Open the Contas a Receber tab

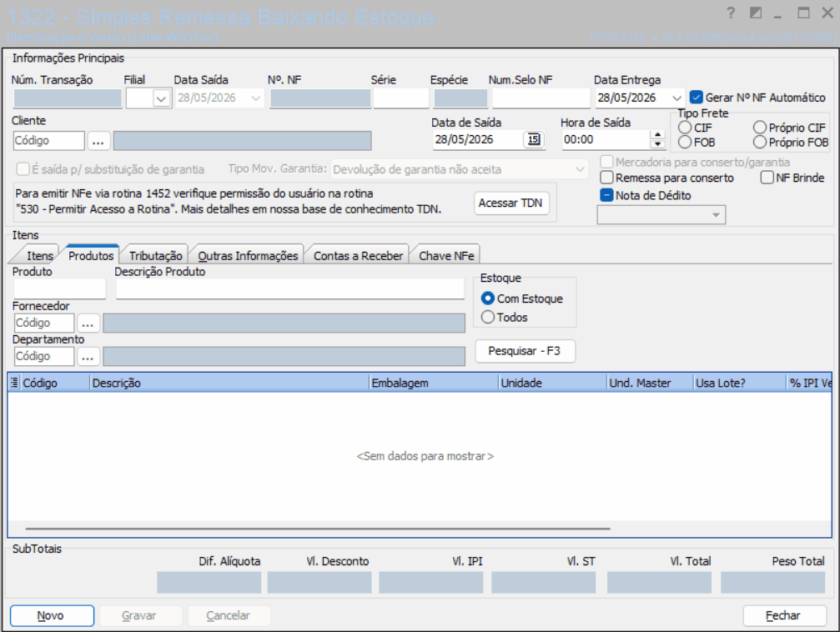(x=359, y=256)
